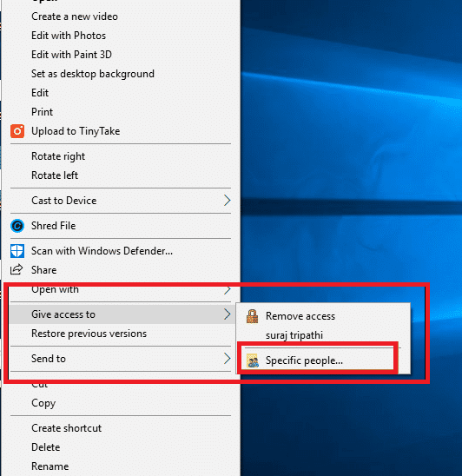Viewport: 462px width, 476px height.
Task: Click the Shred File circular icon
Action: [17, 226]
